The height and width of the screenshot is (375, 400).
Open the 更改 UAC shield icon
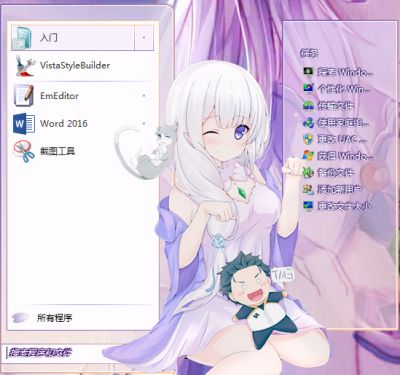pyautogui.click(x=308, y=139)
